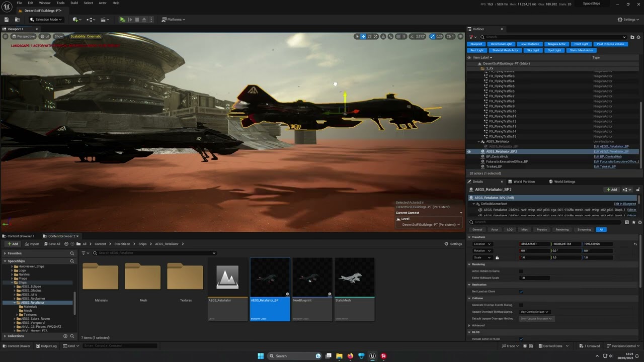Click the Details panel vertical scrollbar
The height and width of the screenshot is (362, 644).
640,261
